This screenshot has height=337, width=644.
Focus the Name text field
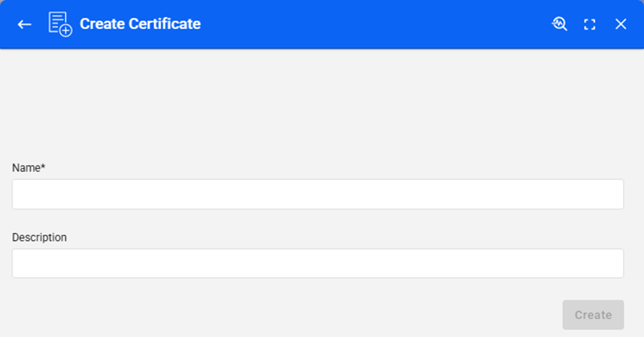(x=318, y=195)
